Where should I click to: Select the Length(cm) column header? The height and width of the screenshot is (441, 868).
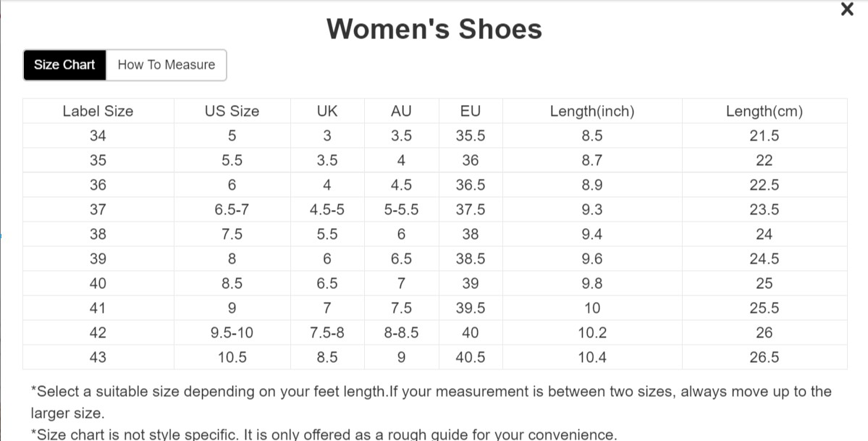(x=764, y=112)
